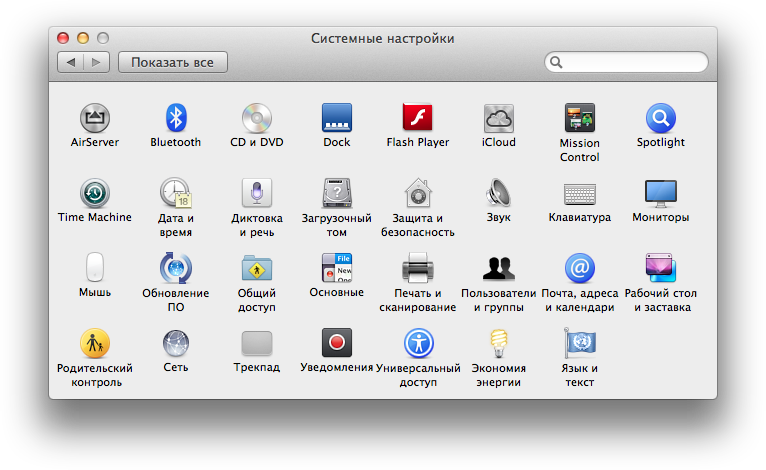Viewport: 766px width, 470px height.
Task: Open Диктовка и речь settings
Action: tap(256, 193)
